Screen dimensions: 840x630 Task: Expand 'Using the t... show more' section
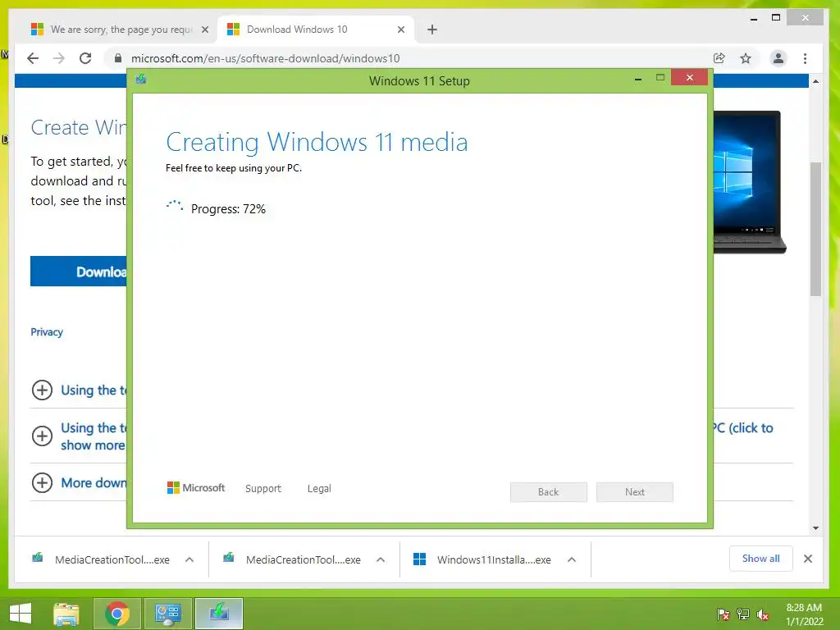coord(43,436)
